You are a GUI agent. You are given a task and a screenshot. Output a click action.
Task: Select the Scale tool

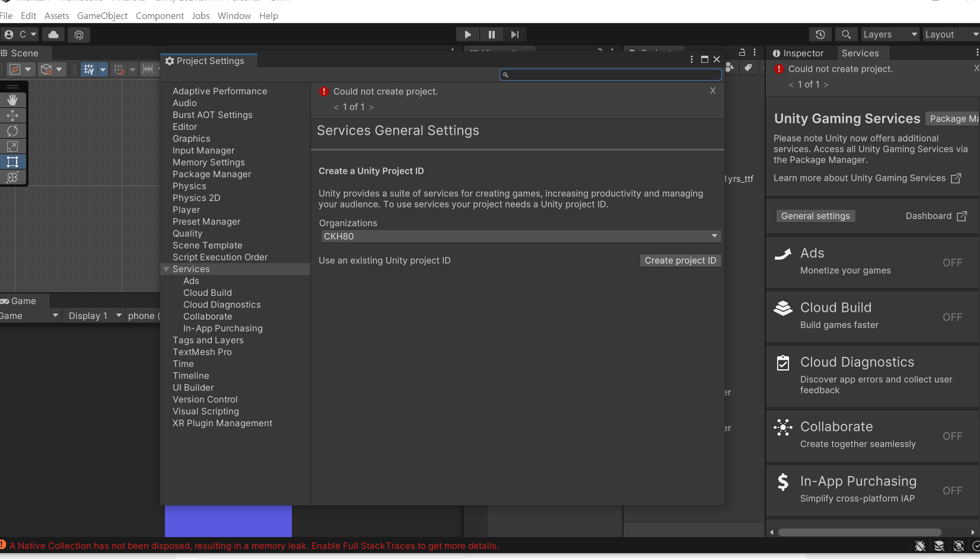[12, 146]
